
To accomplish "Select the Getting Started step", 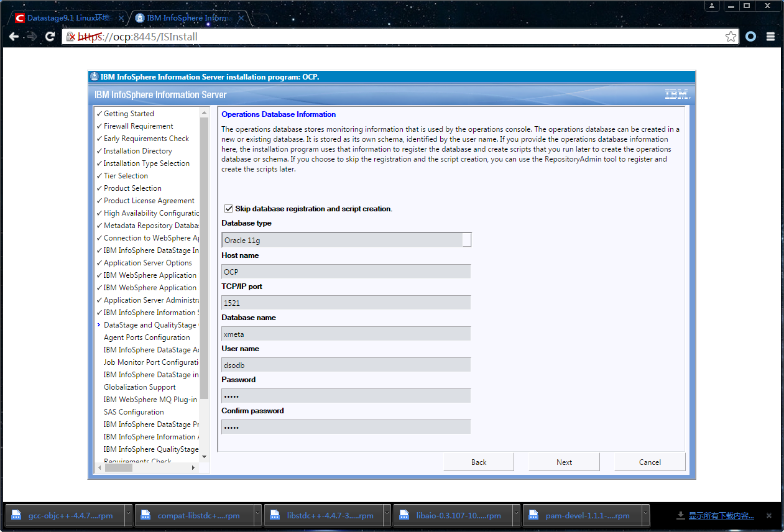I will pos(129,114).
